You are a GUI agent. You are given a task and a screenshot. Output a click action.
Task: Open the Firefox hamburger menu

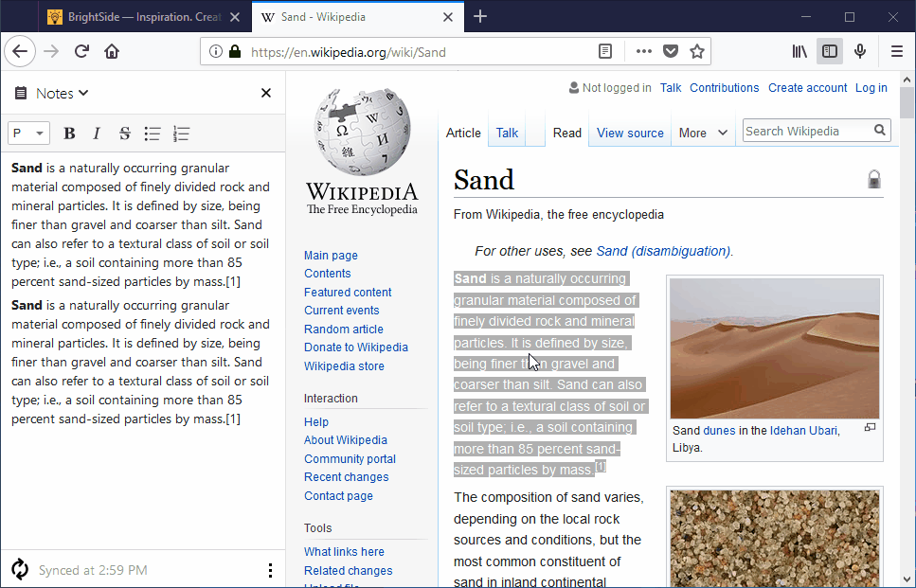click(x=897, y=51)
